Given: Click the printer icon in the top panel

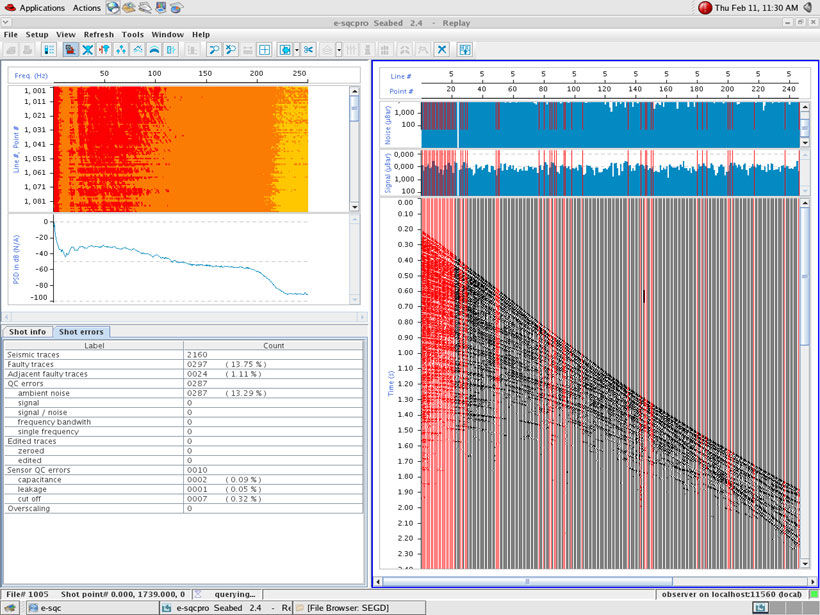Looking at the screenshot, I should (144, 7).
